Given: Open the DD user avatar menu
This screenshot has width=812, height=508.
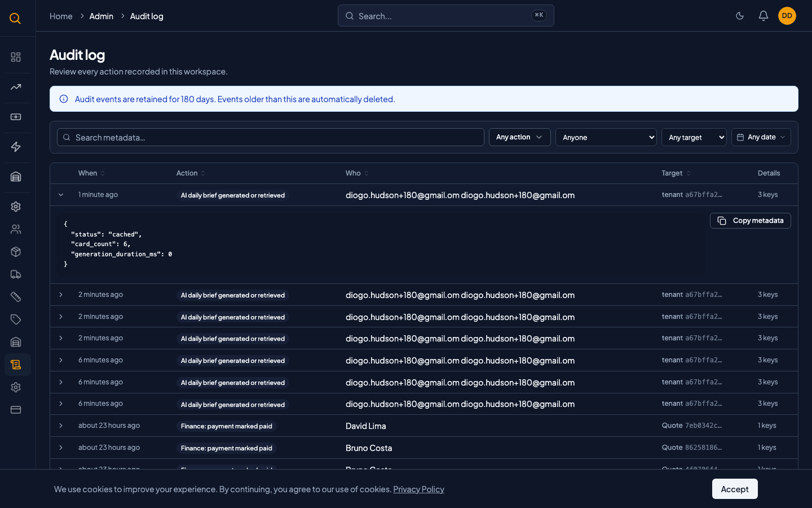Looking at the screenshot, I should (x=787, y=16).
